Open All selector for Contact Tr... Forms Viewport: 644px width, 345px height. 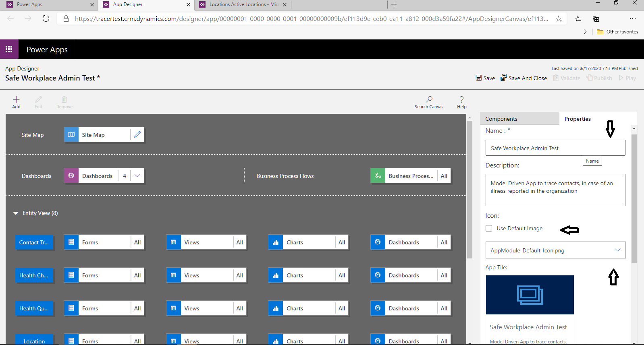pos(137,242)
